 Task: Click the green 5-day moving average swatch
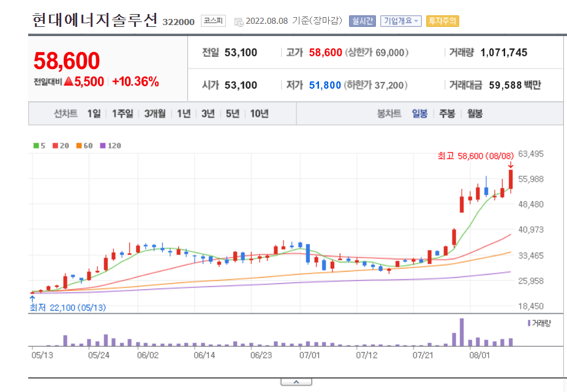pos(36,146)
